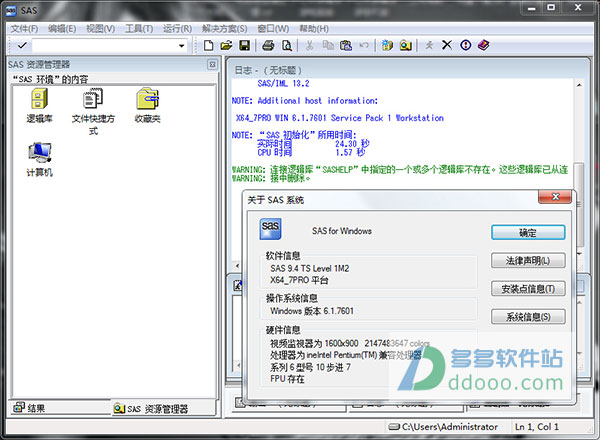Select the 计算机 computer icon

39,153
